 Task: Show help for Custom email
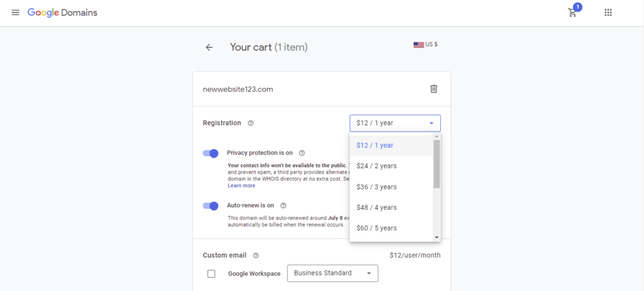pos(255,256)
